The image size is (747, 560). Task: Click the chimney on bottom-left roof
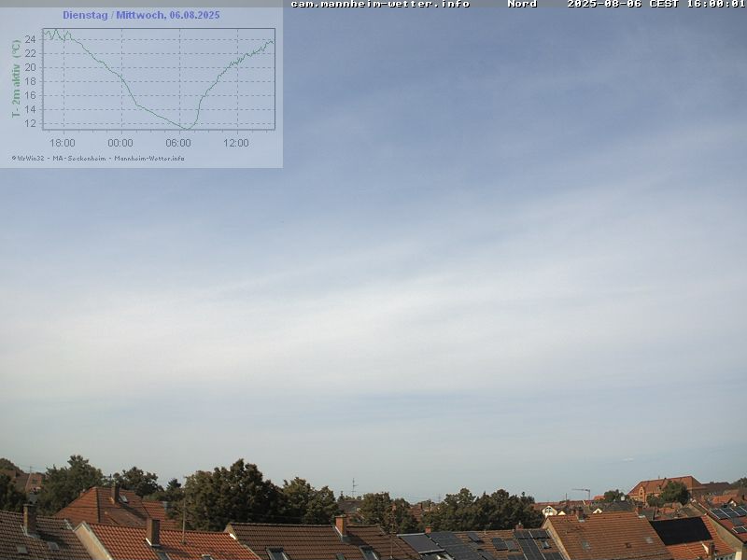tap(30, 519)
